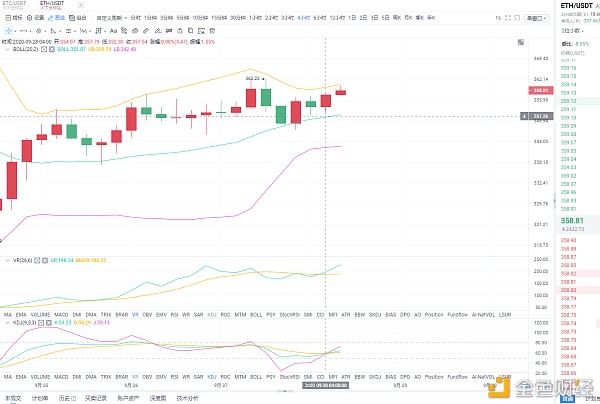Click the 买卖记录 trade records tab

point(96,398)
